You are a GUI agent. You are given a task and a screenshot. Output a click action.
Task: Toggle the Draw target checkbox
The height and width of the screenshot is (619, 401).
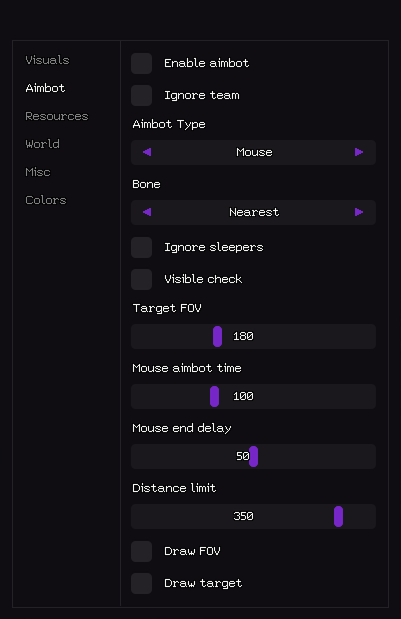[x=142, y=583]
